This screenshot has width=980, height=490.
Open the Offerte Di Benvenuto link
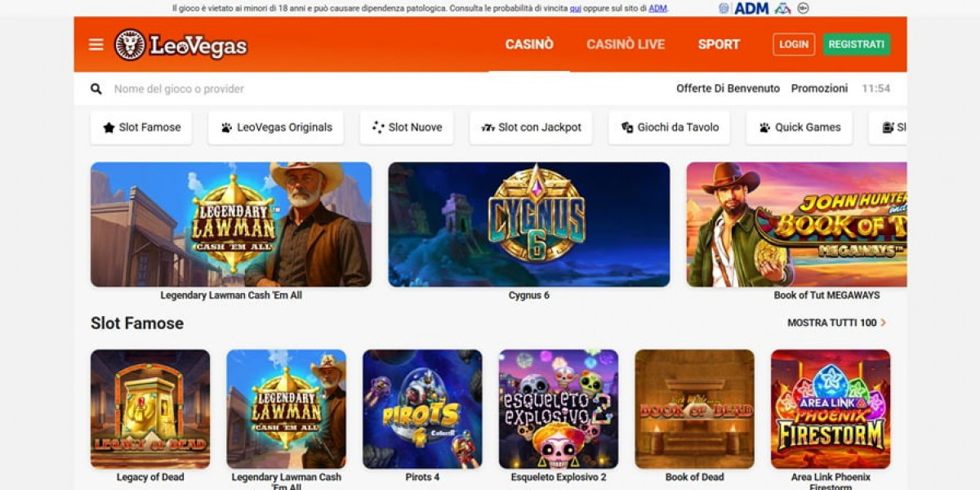tap(728, 88)
